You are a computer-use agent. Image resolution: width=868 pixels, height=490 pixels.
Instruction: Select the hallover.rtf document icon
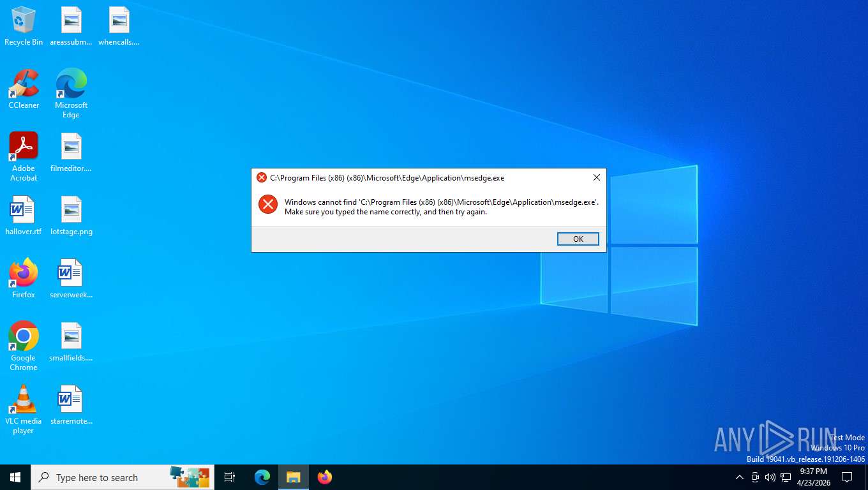24,216
